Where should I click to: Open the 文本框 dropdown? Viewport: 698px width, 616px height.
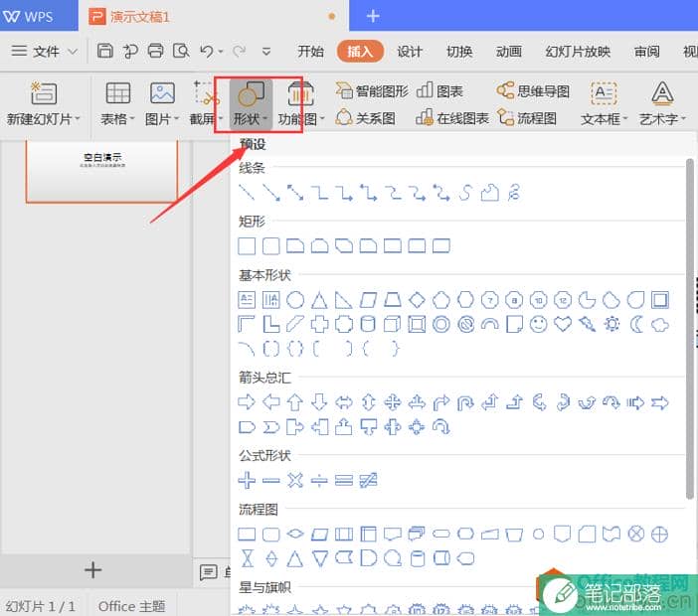(x=604, y=103)
